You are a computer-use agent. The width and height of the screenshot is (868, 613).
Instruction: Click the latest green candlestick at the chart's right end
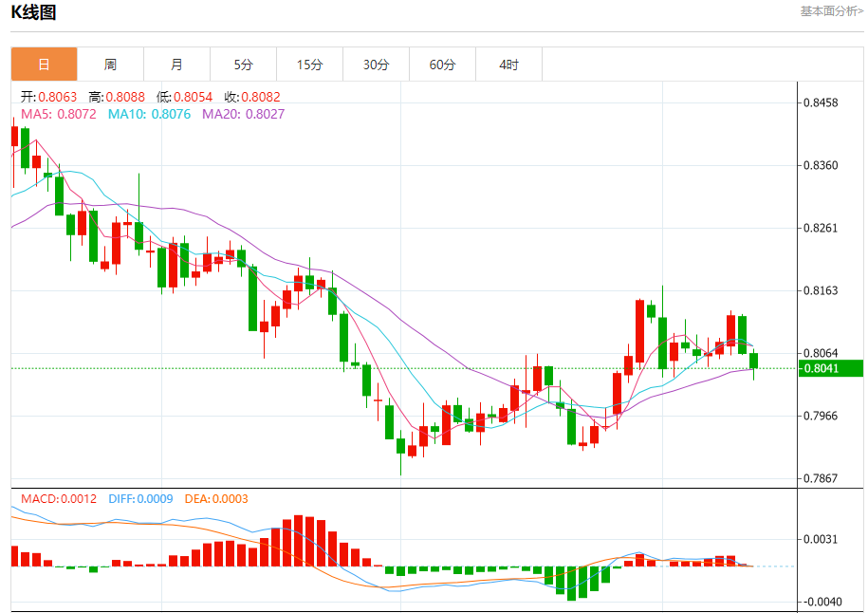coord(753,361)
